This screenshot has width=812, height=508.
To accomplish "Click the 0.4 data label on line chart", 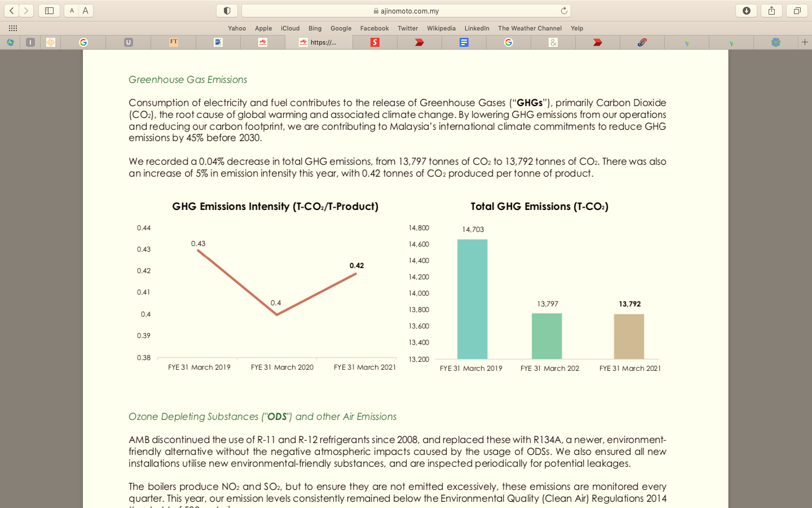I will click(276, 303).
